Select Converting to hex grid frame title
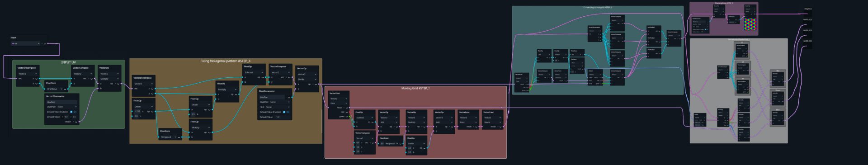Screen dimensions: 868x165 point(598,8)
